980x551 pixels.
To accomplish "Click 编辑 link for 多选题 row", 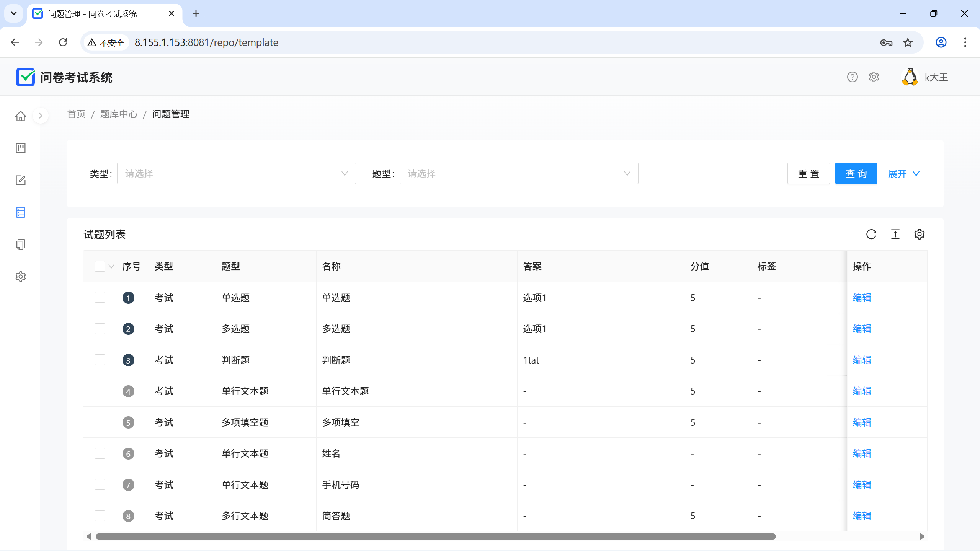I will pyautogui.click(x=862, y=329).
